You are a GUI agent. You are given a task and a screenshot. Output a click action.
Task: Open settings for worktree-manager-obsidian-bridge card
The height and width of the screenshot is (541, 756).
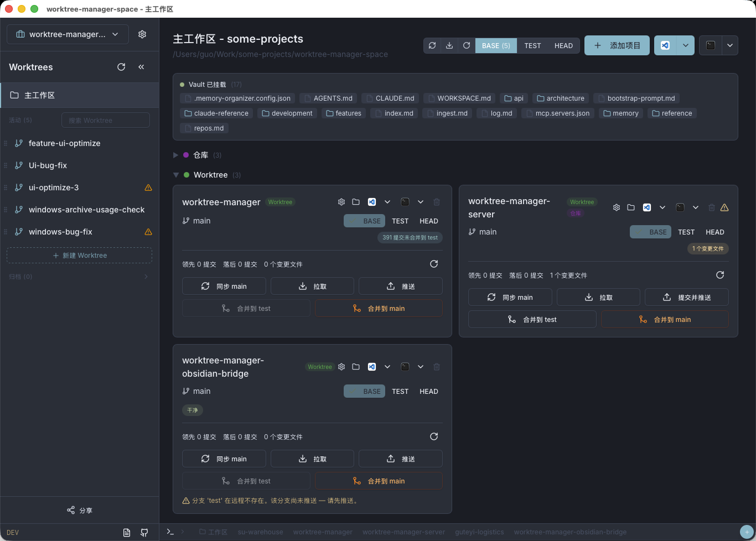[x=341, y=367]
